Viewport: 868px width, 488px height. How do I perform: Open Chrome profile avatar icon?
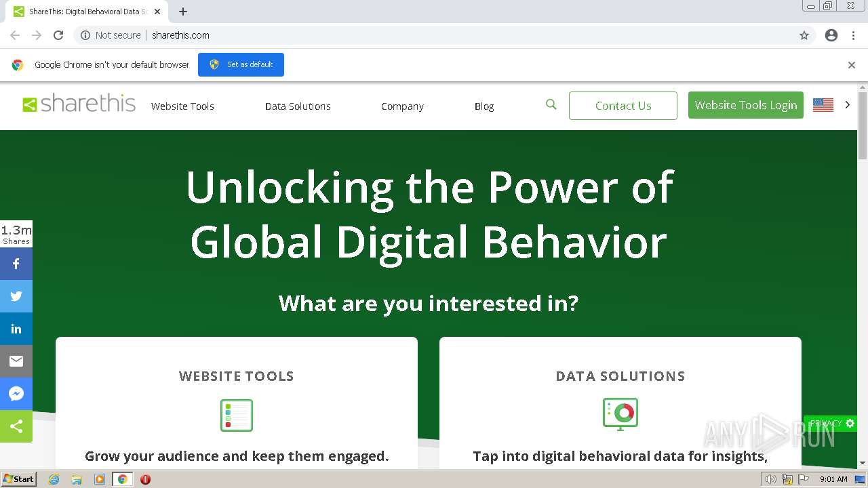[x=831, y=35]
